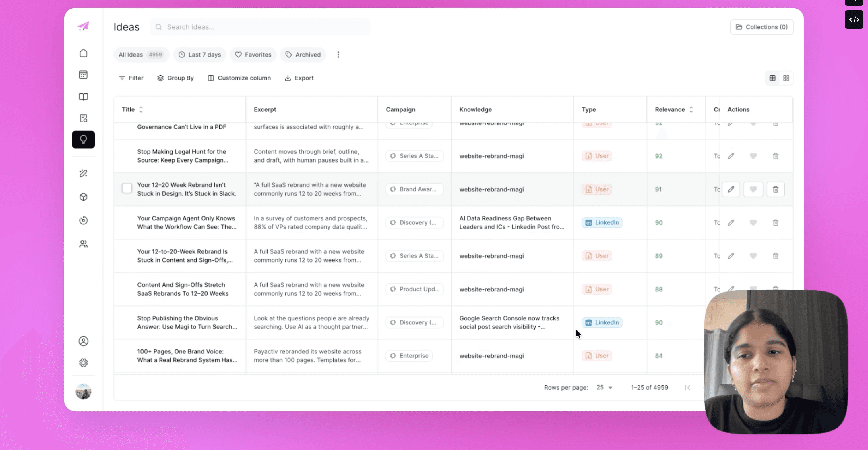Click the Customize column button

(239, 78)
